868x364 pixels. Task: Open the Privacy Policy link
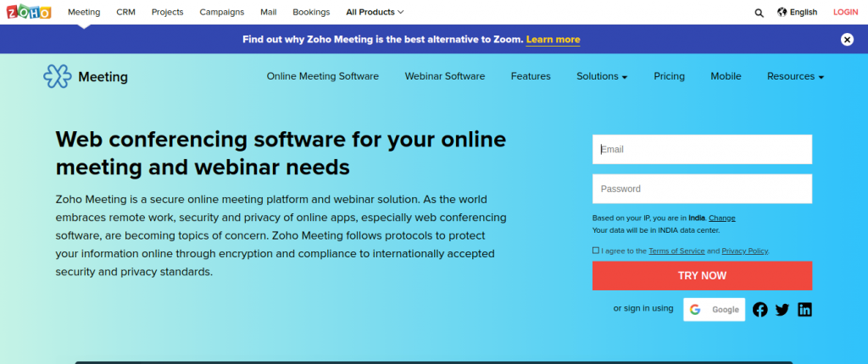(744, 251)
